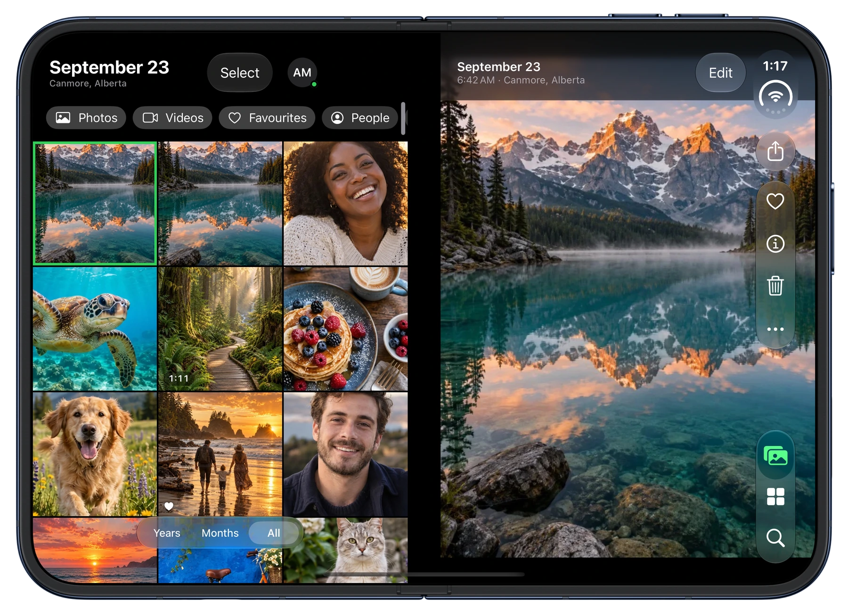Click the 1:17 clock in status area

click(775, 66)
